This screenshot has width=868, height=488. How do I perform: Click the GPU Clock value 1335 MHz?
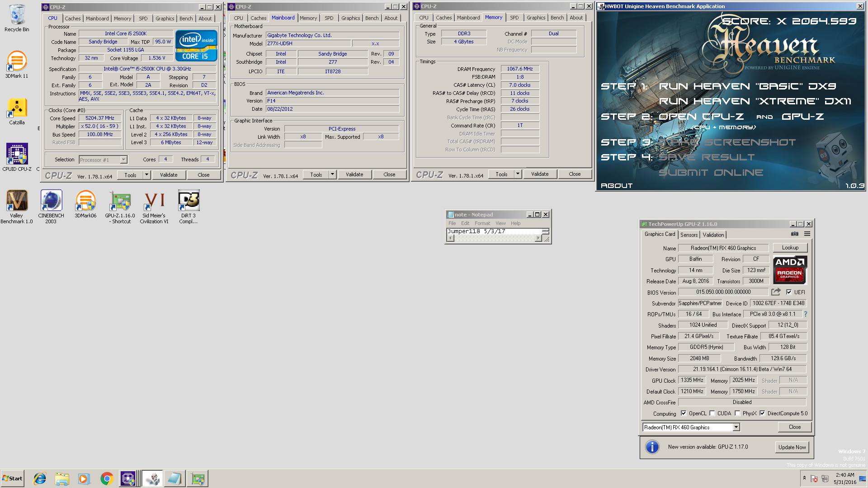pyautogui.click(x=692, y=380)
